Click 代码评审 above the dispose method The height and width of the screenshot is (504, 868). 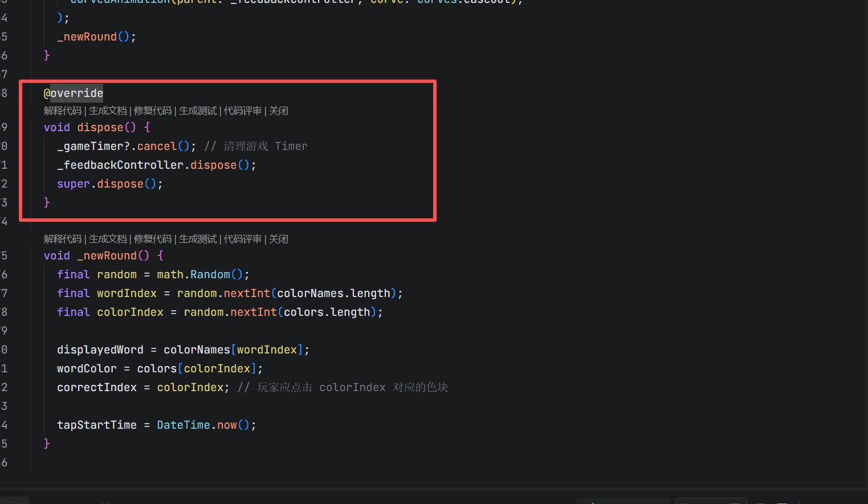point(243,111)
